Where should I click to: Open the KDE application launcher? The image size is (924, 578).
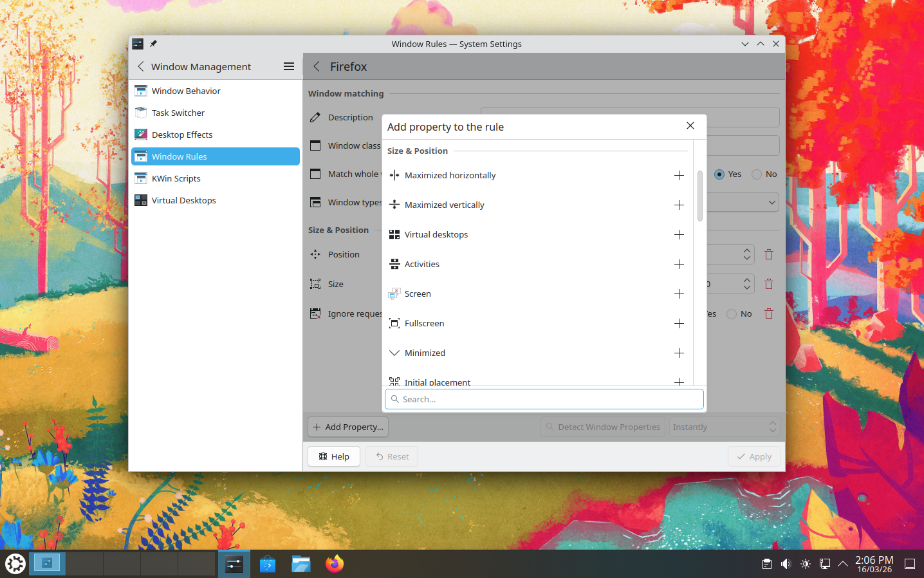point(15,564)
